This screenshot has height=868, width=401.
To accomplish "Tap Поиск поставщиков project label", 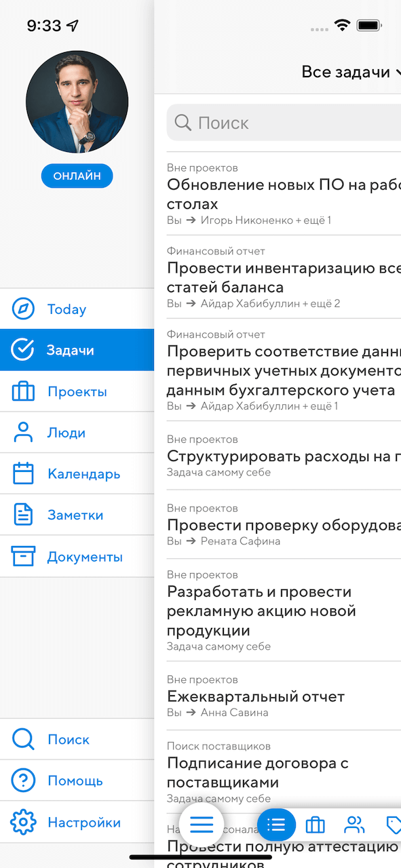I will click(218, 746).
